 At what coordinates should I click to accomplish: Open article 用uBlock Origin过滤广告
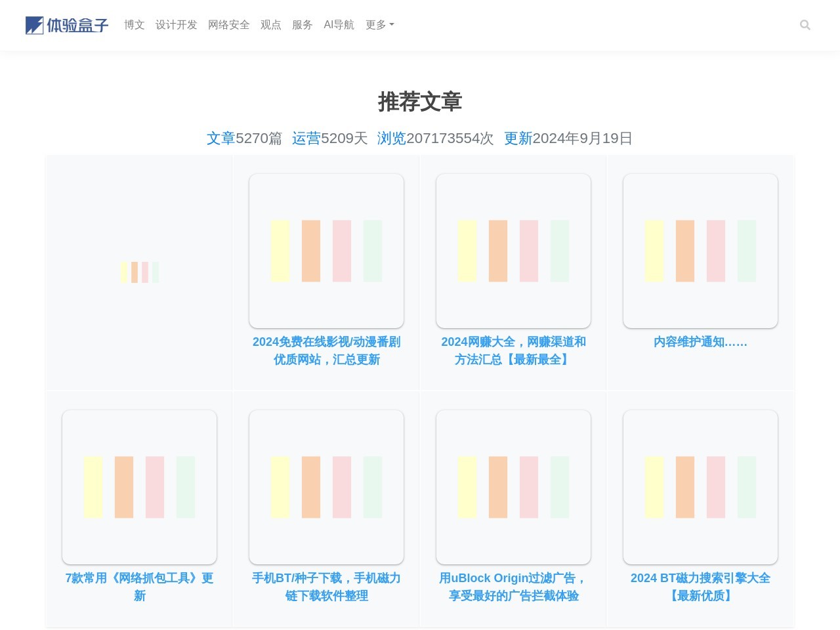[x=513, y=587]
